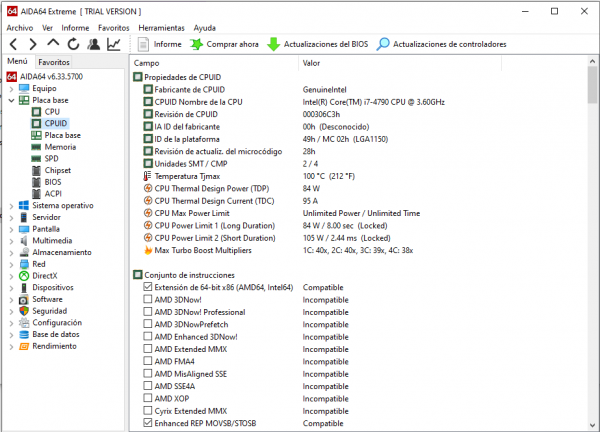The image size is (600, 432).
Task: Select the AIDA64 v6.33.5700 root node
Action: click(x=51, y=77)
